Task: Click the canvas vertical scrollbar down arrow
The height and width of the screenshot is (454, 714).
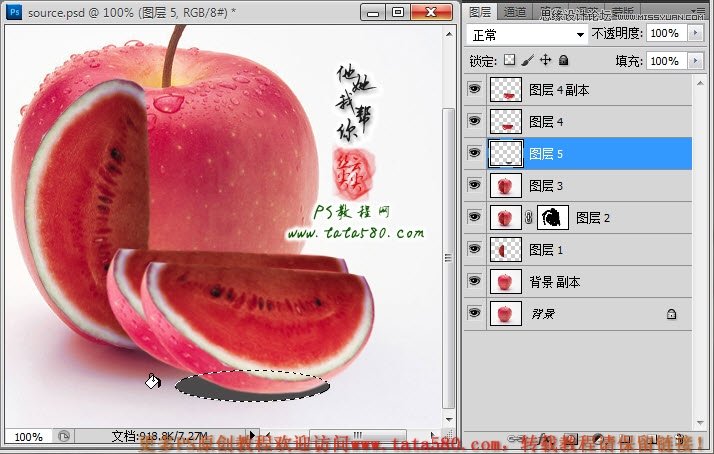Action: click(x=449, y=419)
